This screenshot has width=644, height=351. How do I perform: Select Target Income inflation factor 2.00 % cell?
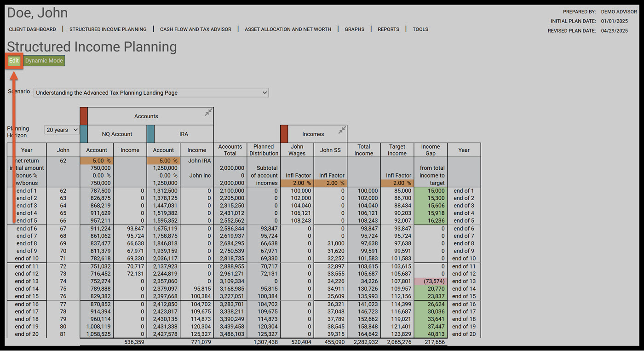[397, 183]
